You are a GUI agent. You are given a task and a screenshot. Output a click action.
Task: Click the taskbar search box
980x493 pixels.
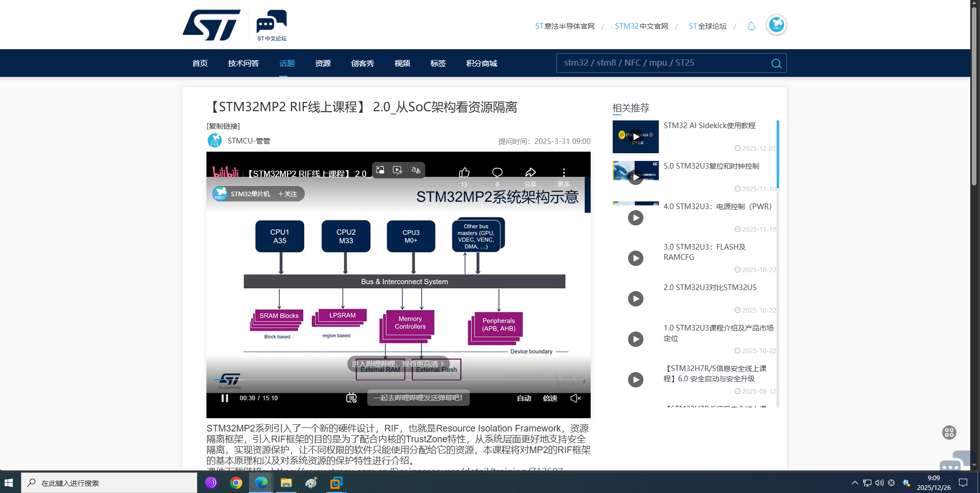pyautogui.click(x=109, y=483)
